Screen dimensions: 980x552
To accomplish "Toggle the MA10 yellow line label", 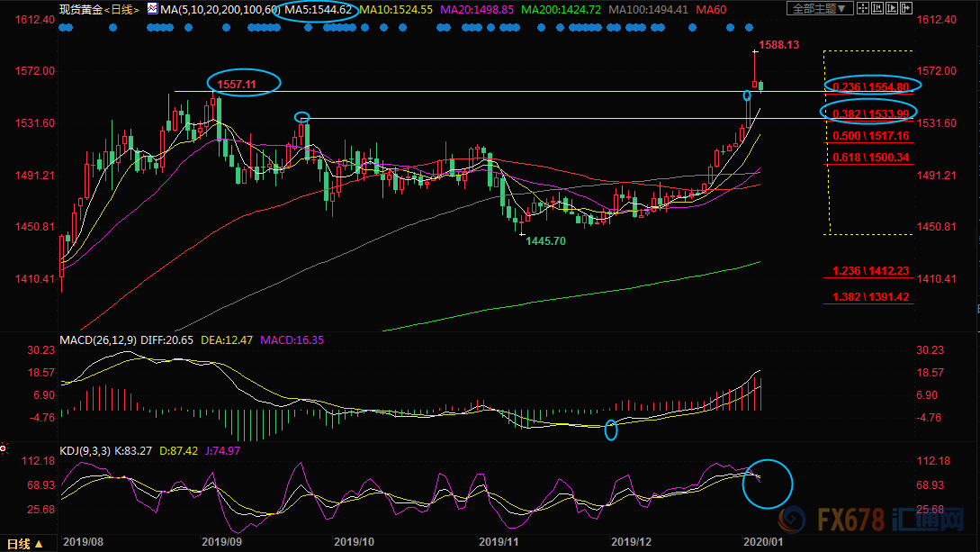I will point(398,9).
